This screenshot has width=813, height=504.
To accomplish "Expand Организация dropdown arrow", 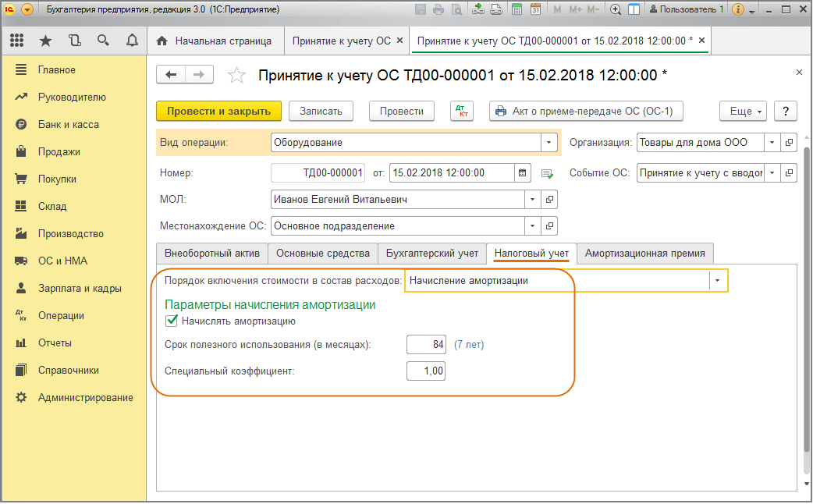I will (x=772, y=142).
